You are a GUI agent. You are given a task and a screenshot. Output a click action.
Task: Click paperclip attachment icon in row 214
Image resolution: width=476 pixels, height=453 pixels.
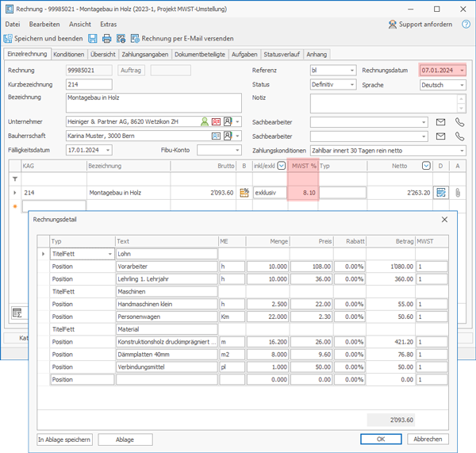click(x=458, y=193)
